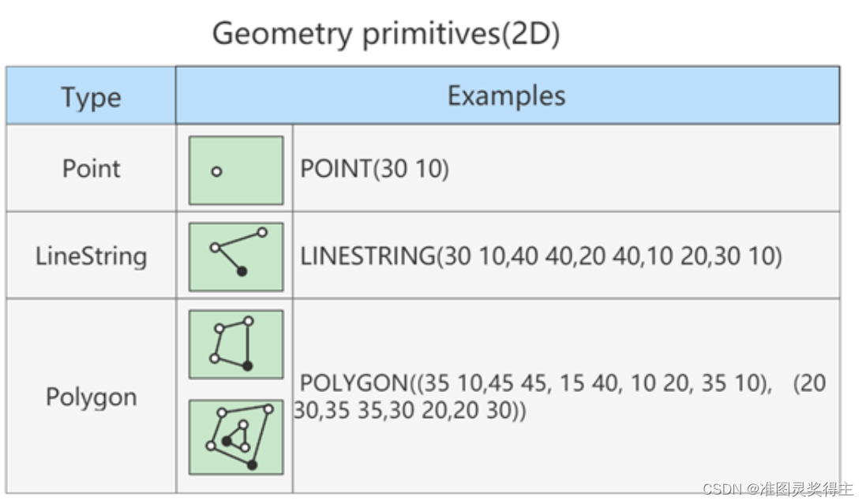Click the POINT(30 10) text

tap(374, 168)
